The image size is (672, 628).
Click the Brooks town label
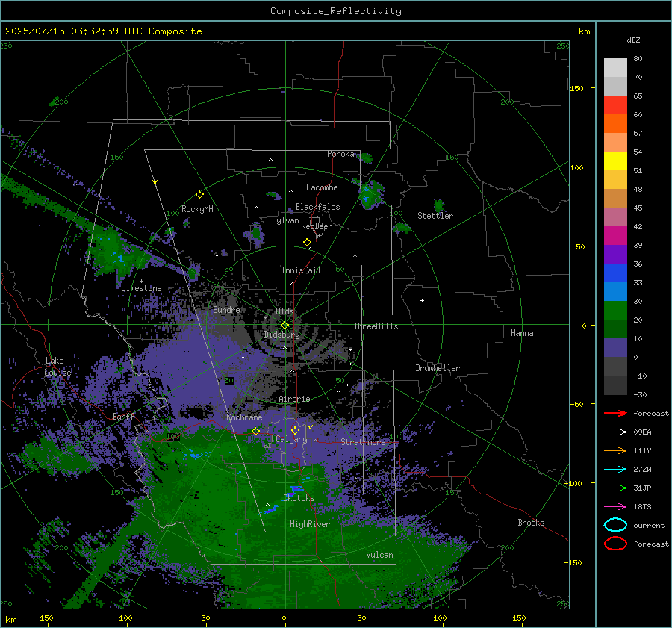[531, 523]
